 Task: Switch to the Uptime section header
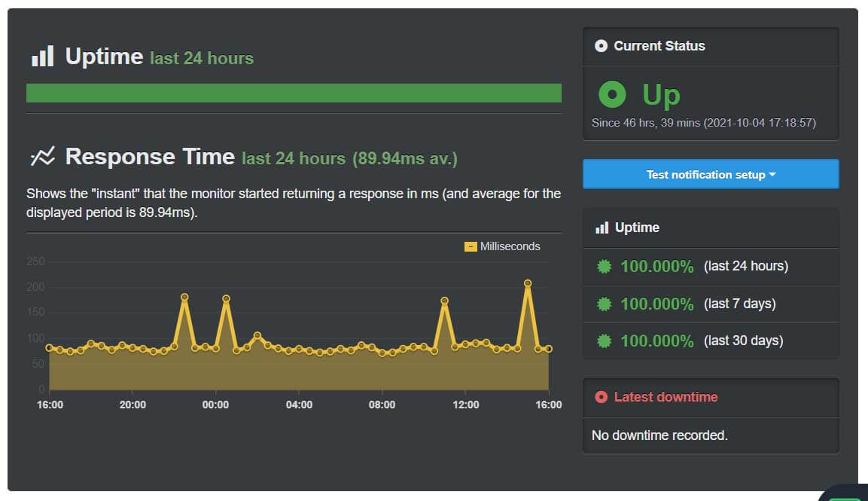pyautogui.click(x=105, y=55)
